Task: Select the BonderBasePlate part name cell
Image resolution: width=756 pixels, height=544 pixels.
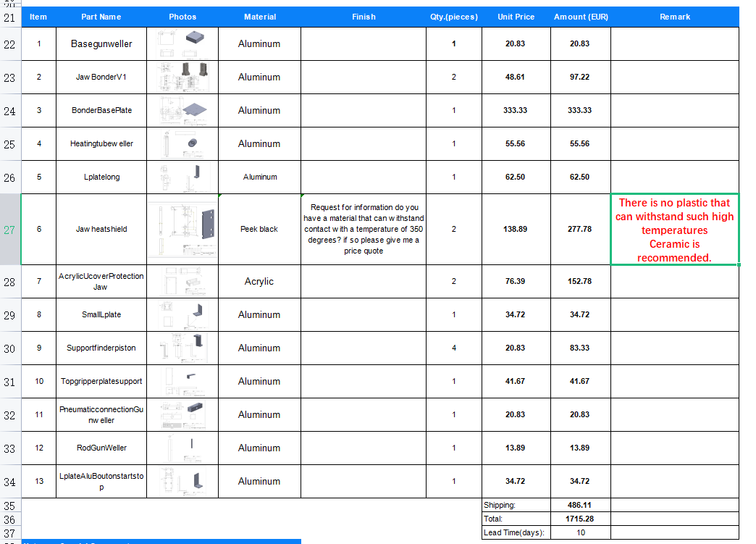Action: pyautogui.click(x=101, y=110)
